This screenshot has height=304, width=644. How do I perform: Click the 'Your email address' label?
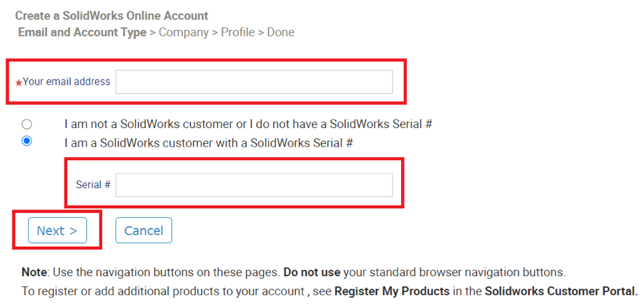coord(66,82)
